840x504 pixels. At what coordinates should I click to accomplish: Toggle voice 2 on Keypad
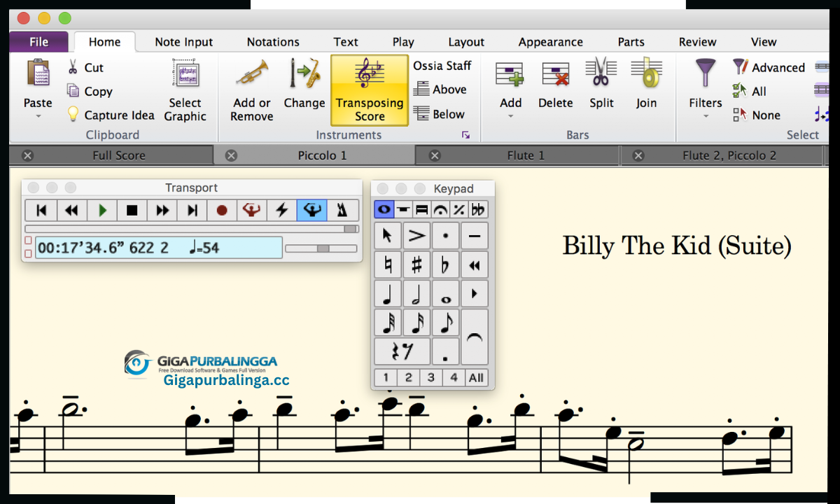[x=408, y=377]
